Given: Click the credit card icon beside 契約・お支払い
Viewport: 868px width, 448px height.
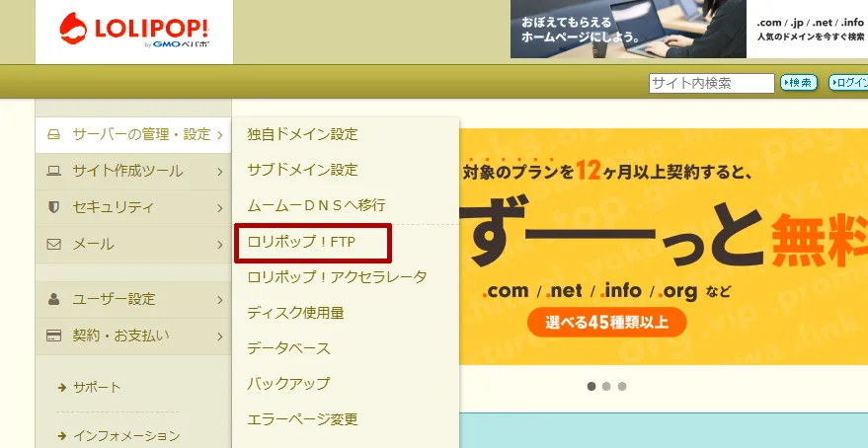Looking at the screenshot, I should [54, 336].
